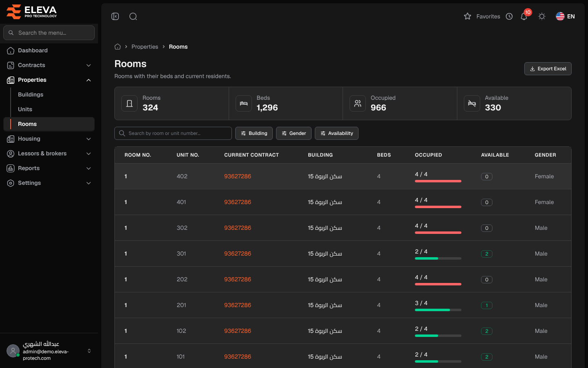Viewport: 588px width, 368px height.
Task: Click the Occupied people stat icon
Action: point(358,103)
